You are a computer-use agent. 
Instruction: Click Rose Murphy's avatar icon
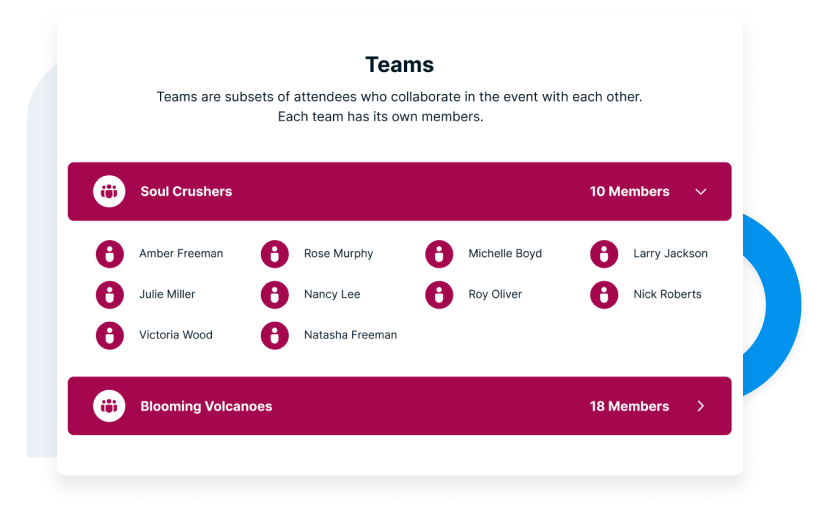(275, 254)
